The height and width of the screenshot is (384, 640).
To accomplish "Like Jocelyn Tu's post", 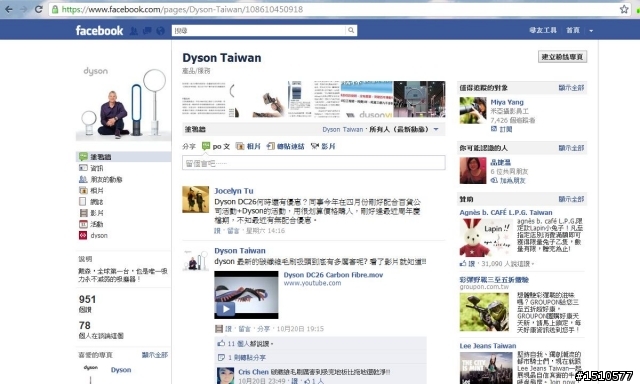I will pyautogui.click(x=217, y=231).
